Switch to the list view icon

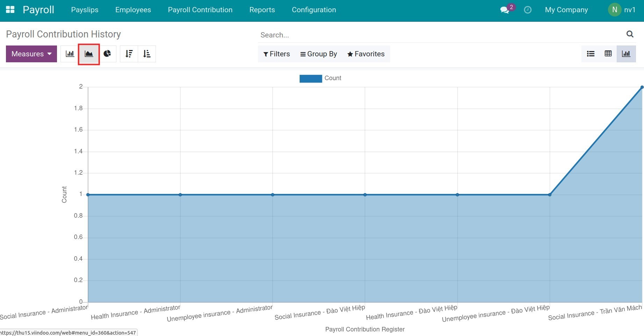pyautogui.click(x=591, y=54)
